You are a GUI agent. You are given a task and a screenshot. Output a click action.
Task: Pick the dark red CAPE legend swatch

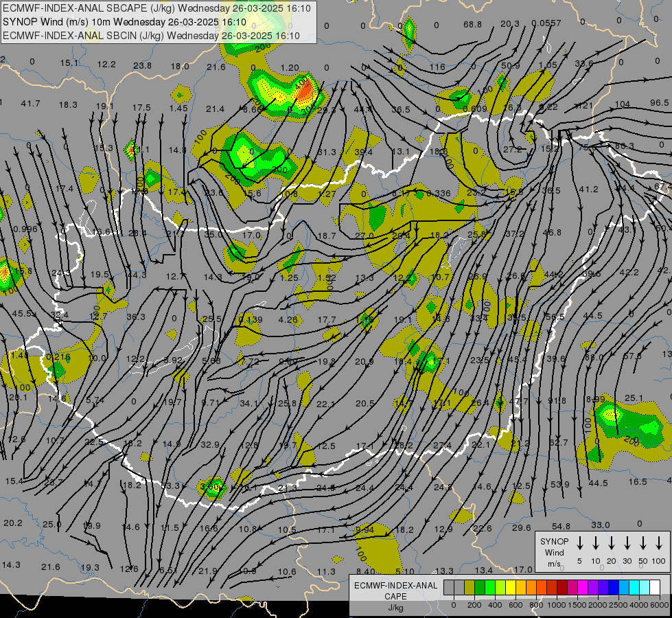pos(562,588)
